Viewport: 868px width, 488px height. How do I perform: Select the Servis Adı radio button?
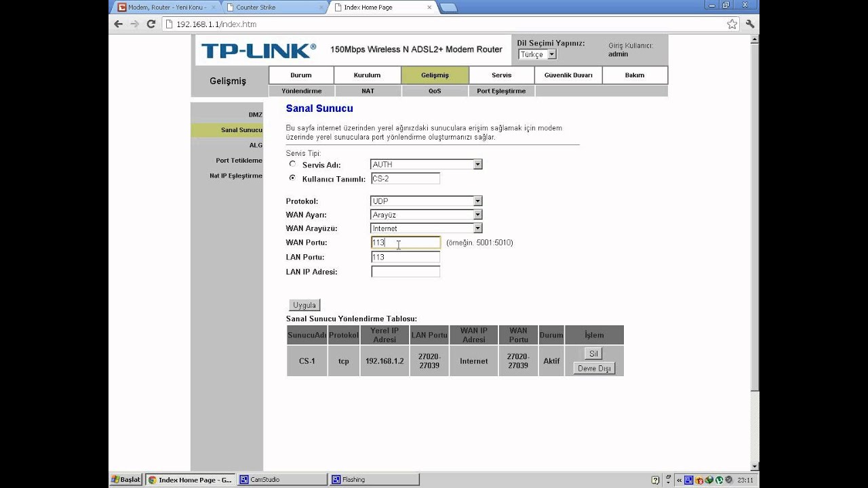click(x=292, y=164)
